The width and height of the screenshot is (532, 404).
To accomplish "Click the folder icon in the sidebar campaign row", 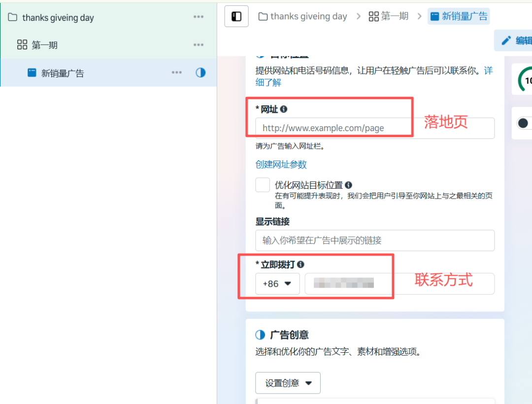I will [12, 17].
